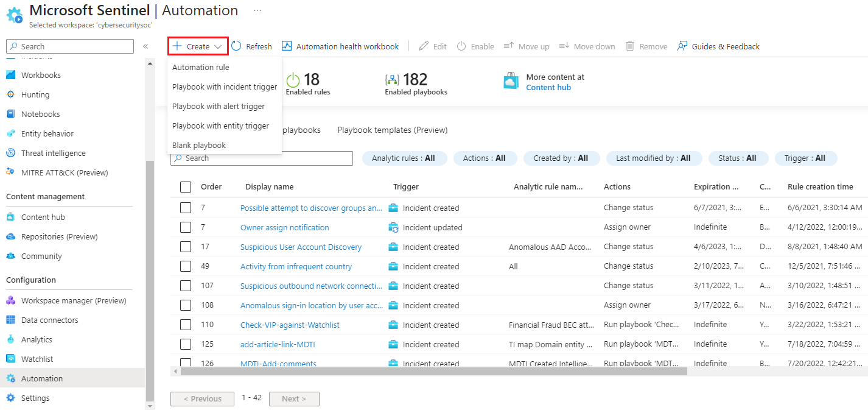Click the Workbooks sidebar icon

point(10,75)
